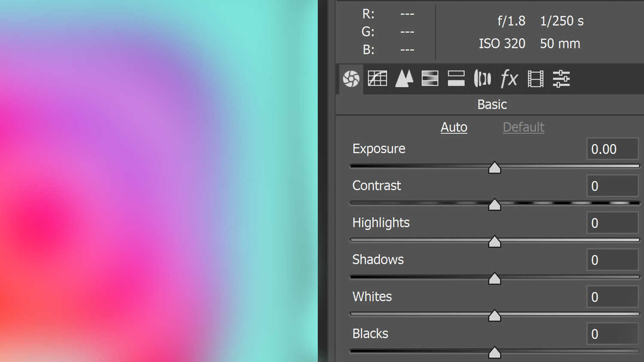644x362 pixels.
Task: Select the HSL / Grayscale striped icon
Action: pos(430,79)
